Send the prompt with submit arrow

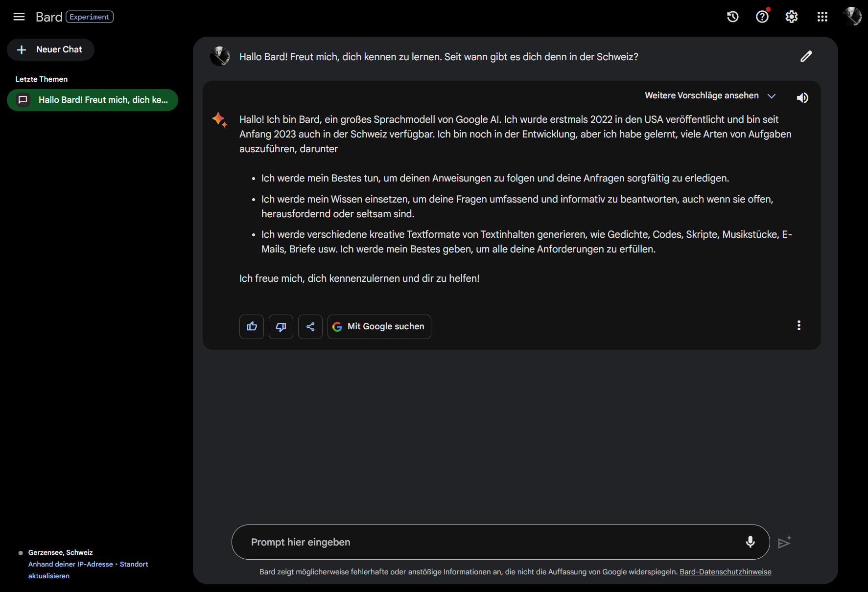(784, 542)
